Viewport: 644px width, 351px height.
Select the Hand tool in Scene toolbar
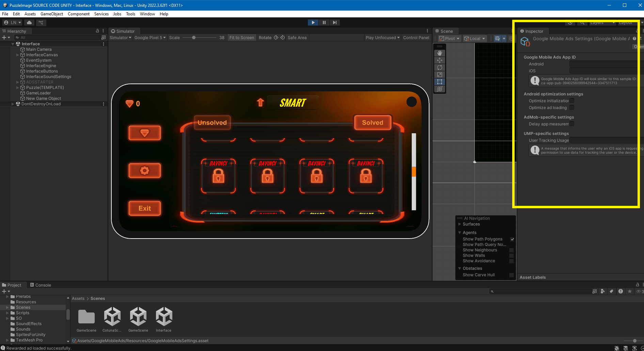point(440,53)
